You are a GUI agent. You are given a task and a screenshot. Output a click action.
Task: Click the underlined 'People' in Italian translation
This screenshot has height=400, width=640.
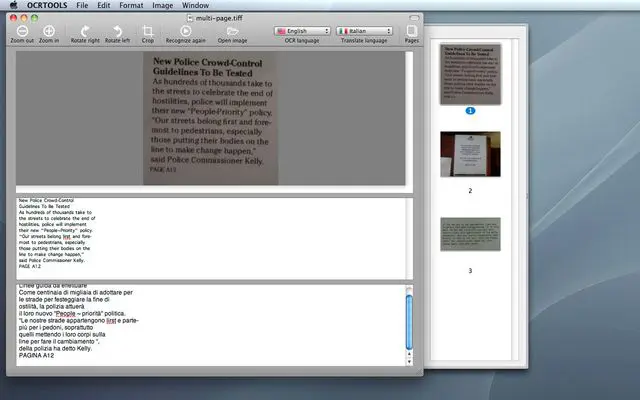pos(65,313)
